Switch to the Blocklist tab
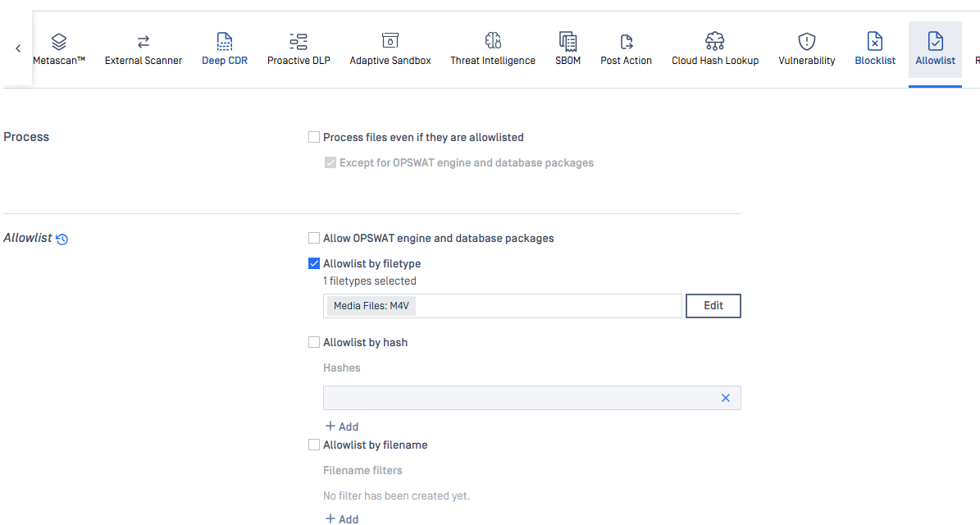This screenshot has width=980, height=525. coord(875,49)
